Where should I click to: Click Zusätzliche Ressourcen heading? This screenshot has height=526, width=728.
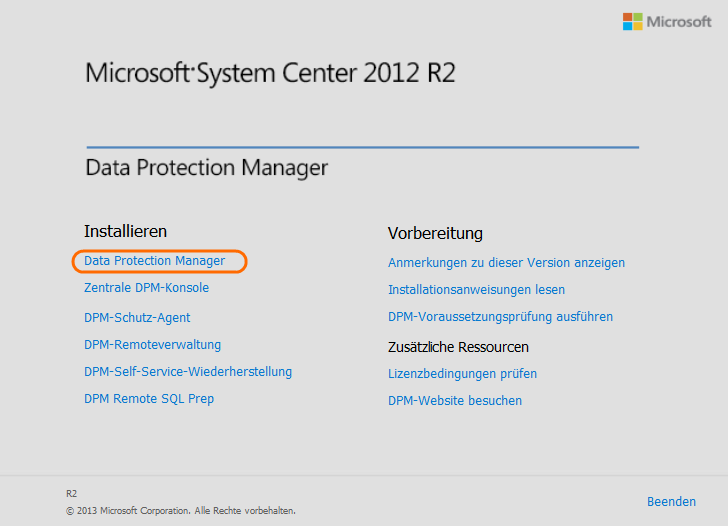[x=458, y=347]
